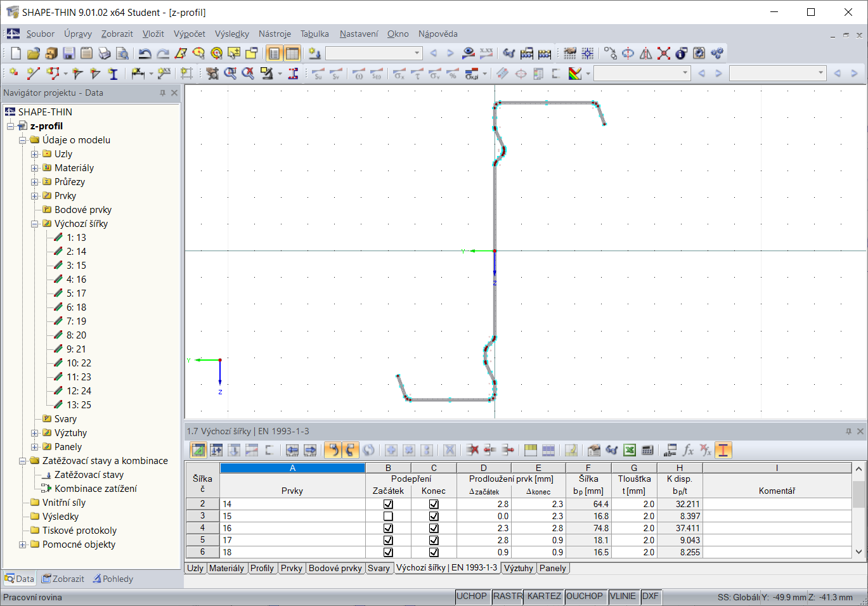Open the Výpočet menu
The height and width of the screenshot is (606, 868).
pos(190,34)
